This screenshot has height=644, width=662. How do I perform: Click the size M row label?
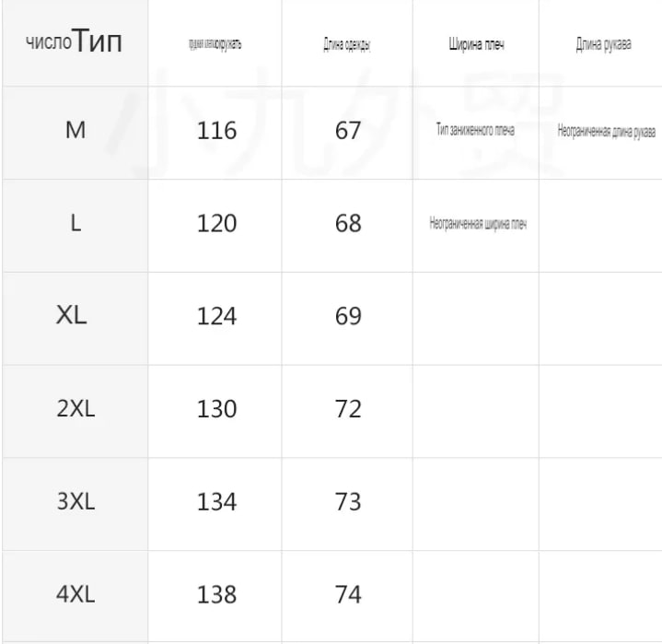point(75,130)
